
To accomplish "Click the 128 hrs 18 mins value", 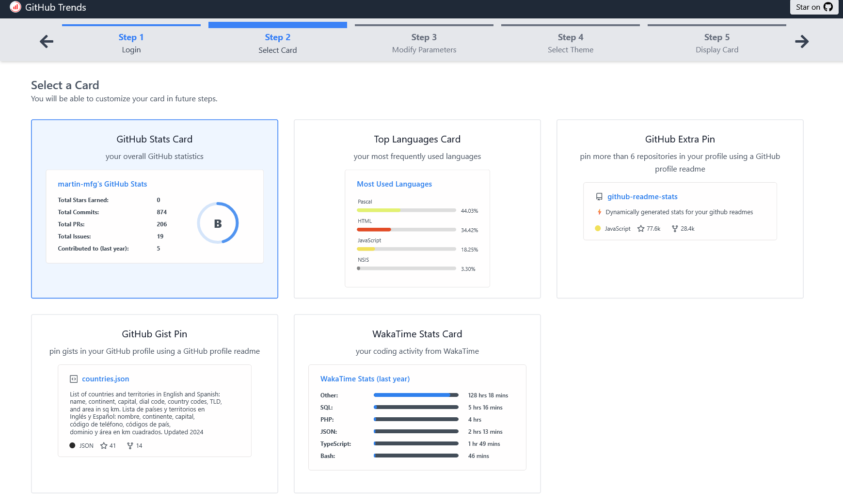I will pos(488,395).
